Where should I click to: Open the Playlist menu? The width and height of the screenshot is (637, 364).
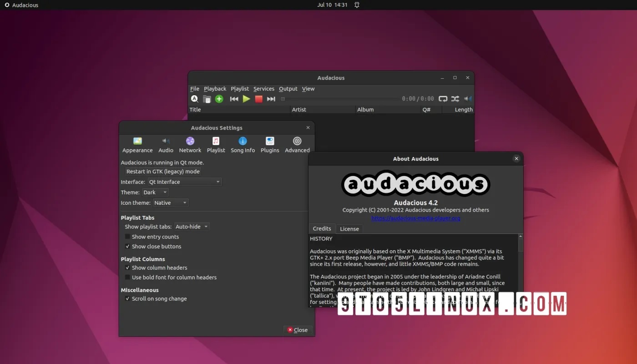[240, 89]
